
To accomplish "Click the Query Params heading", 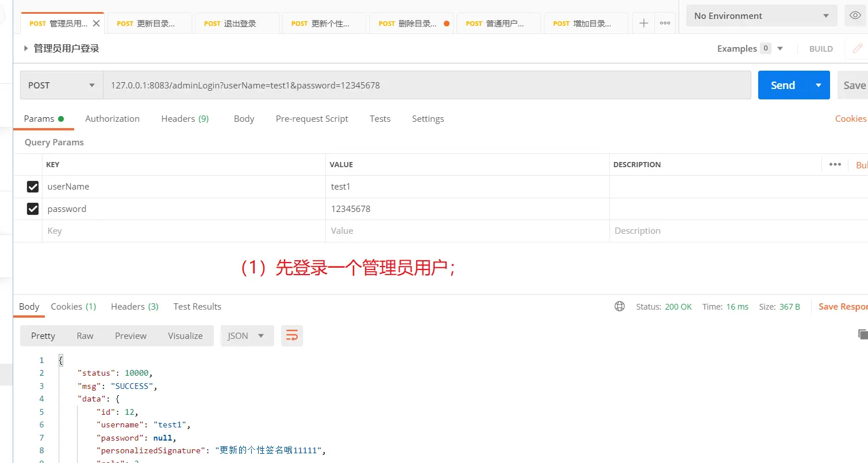I will click(54, 142).
